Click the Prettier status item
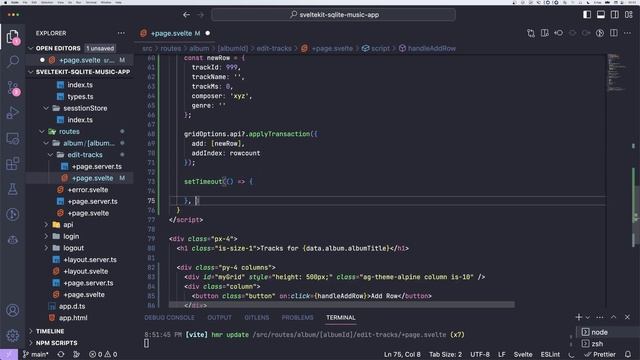640x360 pixels. (600, 354)
